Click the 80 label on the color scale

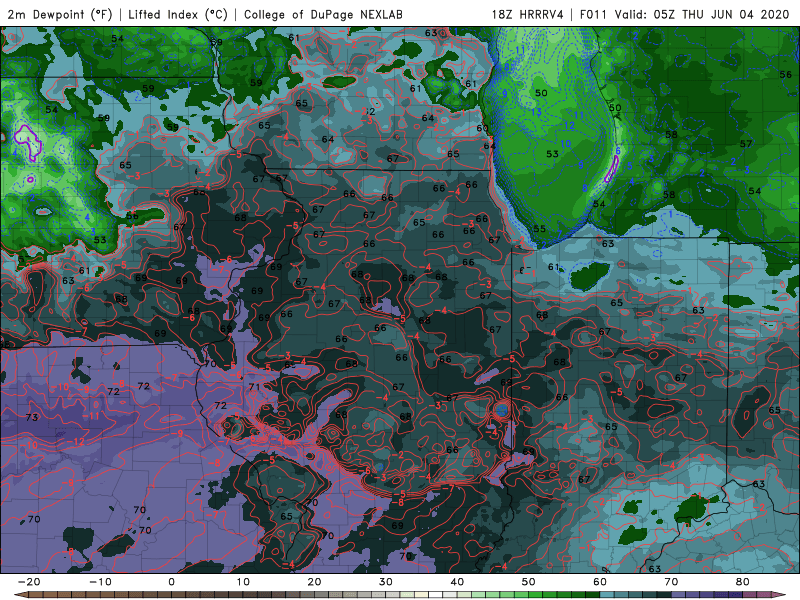(743, 582)
